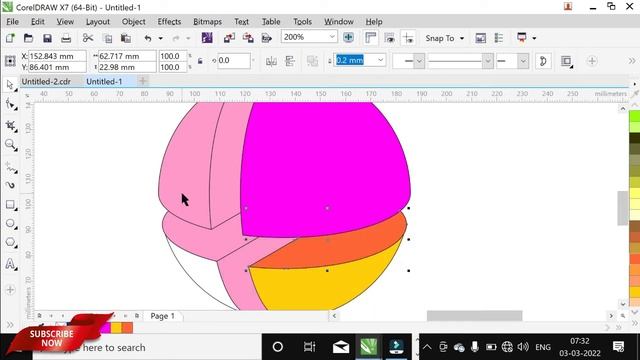640x360 pixels.
Task: Mirror object horizontally
Action: click(271, 61)
